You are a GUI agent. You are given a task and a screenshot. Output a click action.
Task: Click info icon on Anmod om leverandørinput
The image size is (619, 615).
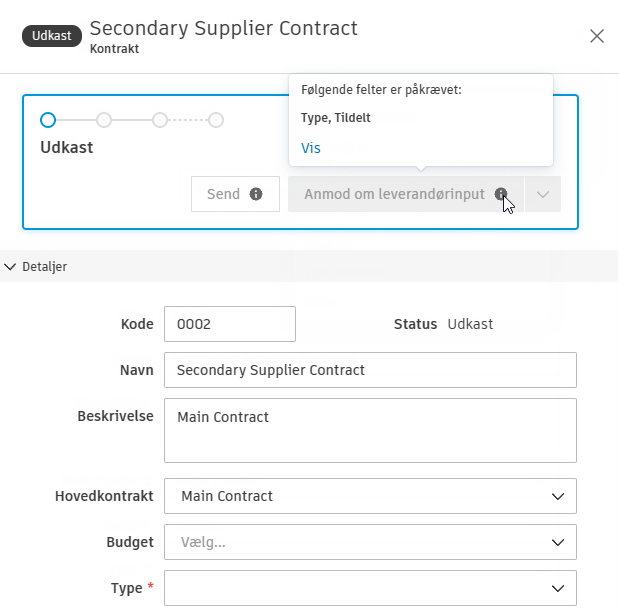coord(500,194)
